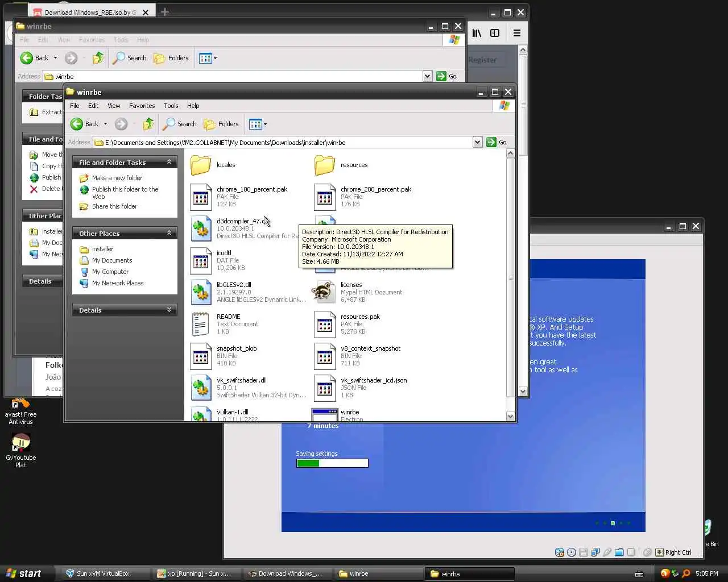
Task: Switch to xp [Running] taskbar button
Action: (196, 573)
